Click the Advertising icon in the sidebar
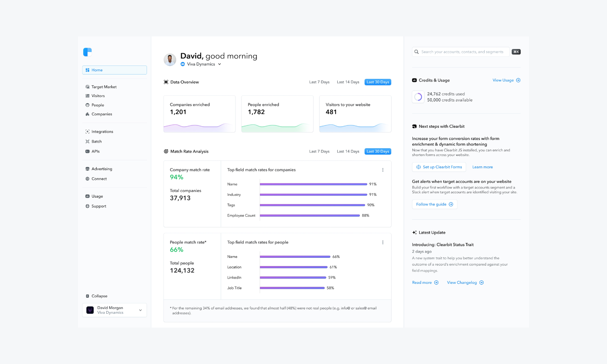Image resolution: width=607 pixels, height=364 pixels. pyautogui.click(x=88, y=169)
